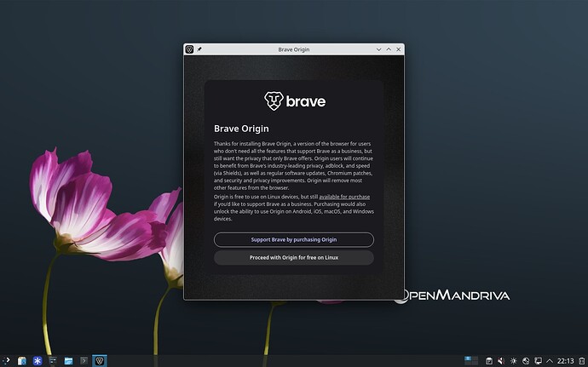This screenshot has width=588, height=367.
Task: Click the 'Brave Origin' window title text
Action: (x=294, y=49)
